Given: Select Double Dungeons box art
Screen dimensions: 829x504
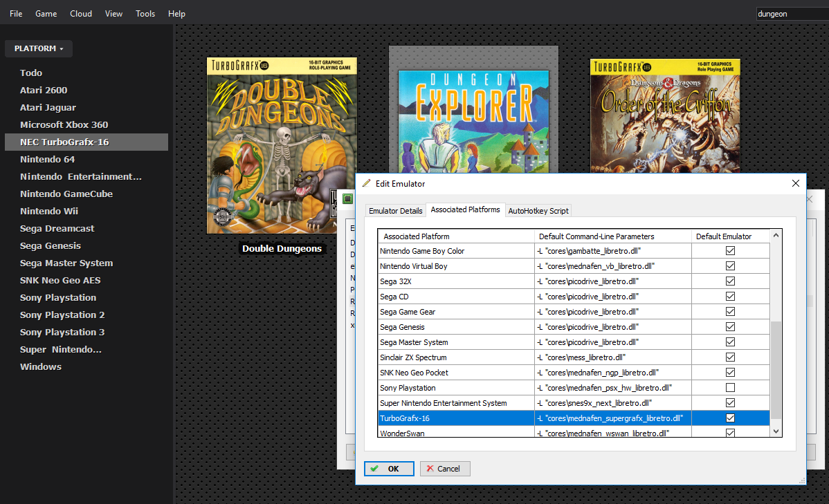Looking at the screenshot, I should pos(282,145).
